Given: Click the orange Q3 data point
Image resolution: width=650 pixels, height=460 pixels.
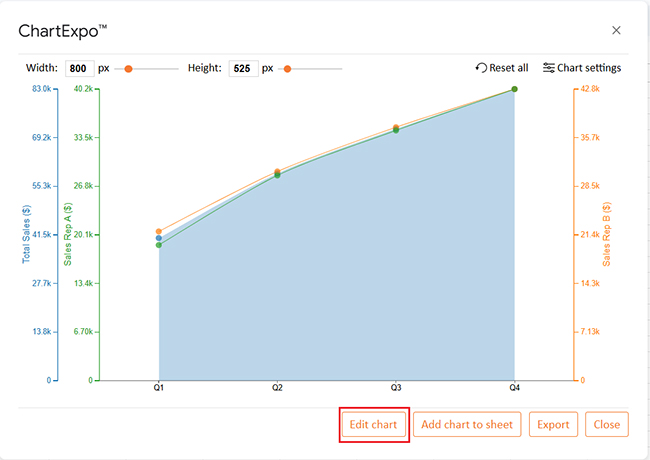Looking at the screenshot, I should [396, 127].
